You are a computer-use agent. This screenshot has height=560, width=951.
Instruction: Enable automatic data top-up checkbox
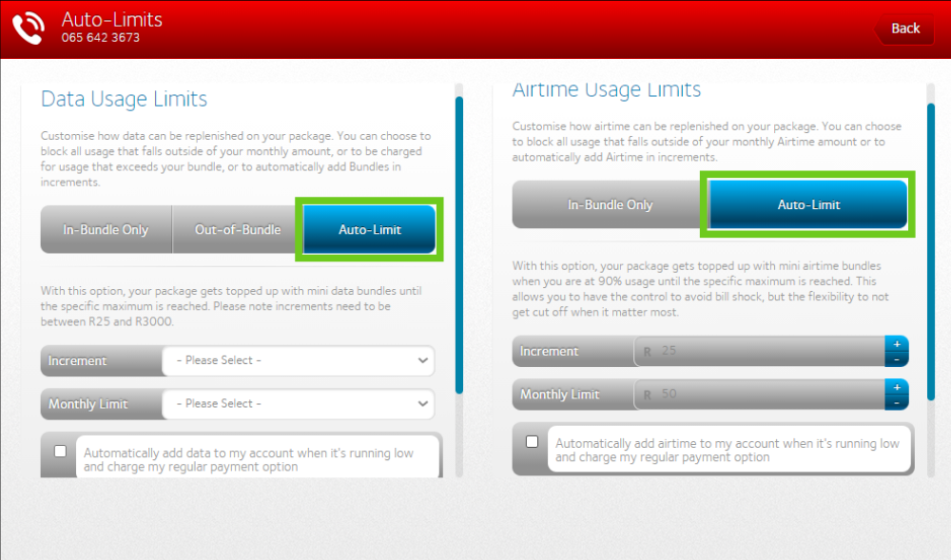(x=61, y=452)
